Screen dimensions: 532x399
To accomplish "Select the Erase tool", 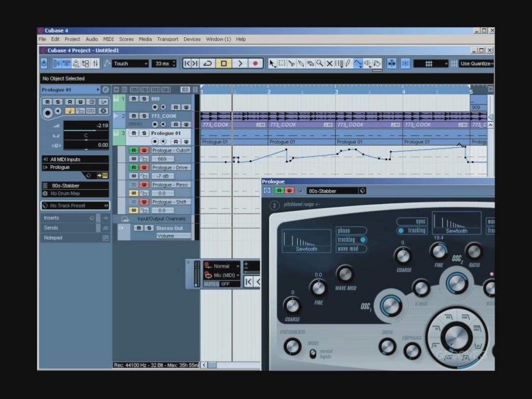I will tap(310, 63).
